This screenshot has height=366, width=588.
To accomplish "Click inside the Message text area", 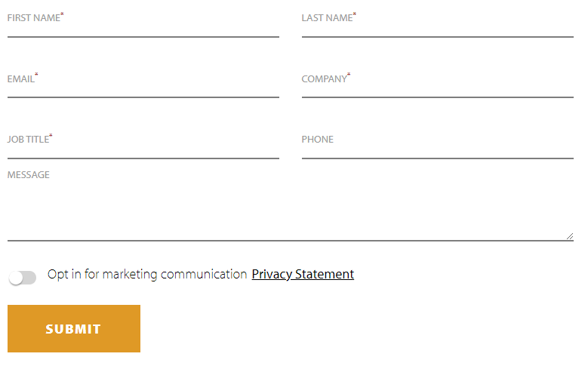I will [291, 211].
